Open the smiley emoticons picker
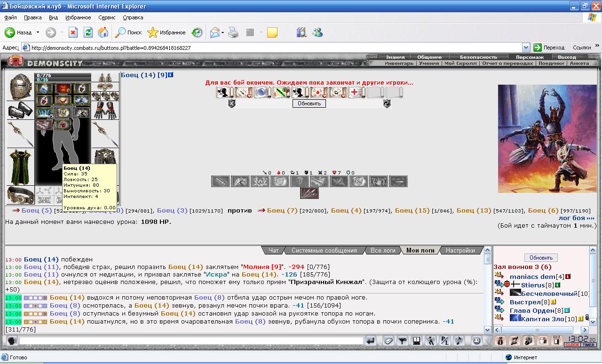Screen dimensions: 602x364 coord(476,341)
